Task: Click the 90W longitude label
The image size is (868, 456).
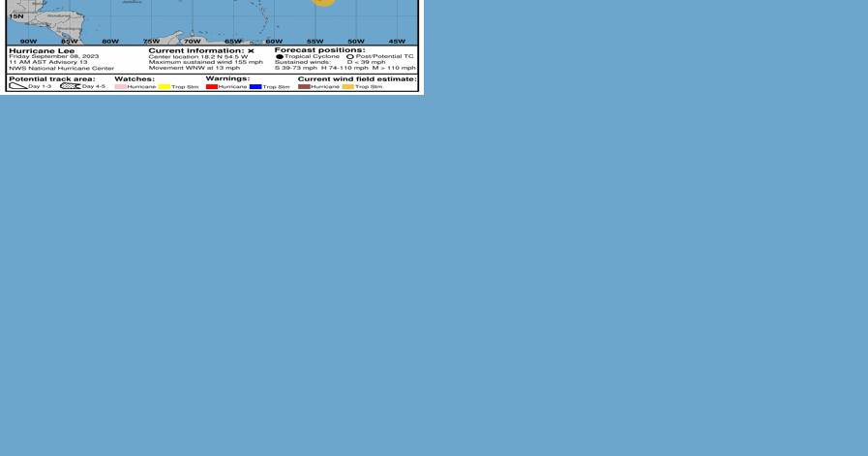Action: click(28, 42)
